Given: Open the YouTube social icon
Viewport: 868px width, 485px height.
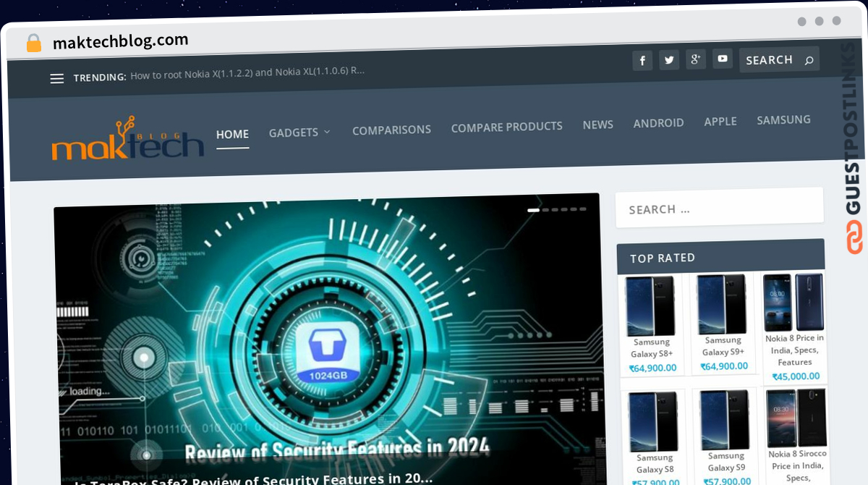Looking at the screenshot, I should coord(723,59).
